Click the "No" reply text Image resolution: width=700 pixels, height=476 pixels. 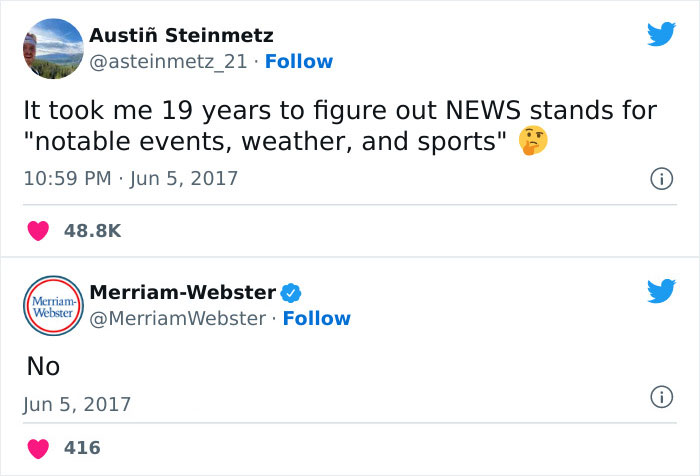coord(43,367)
